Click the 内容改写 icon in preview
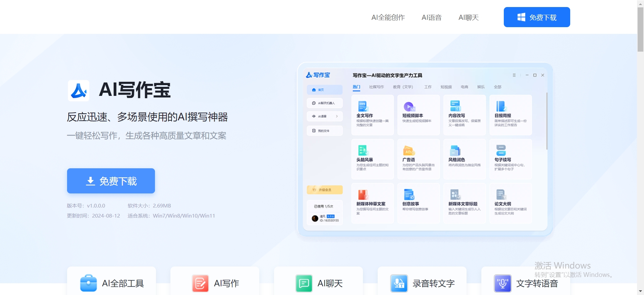Viewport: 644px width, 295px height. point(455,106)
